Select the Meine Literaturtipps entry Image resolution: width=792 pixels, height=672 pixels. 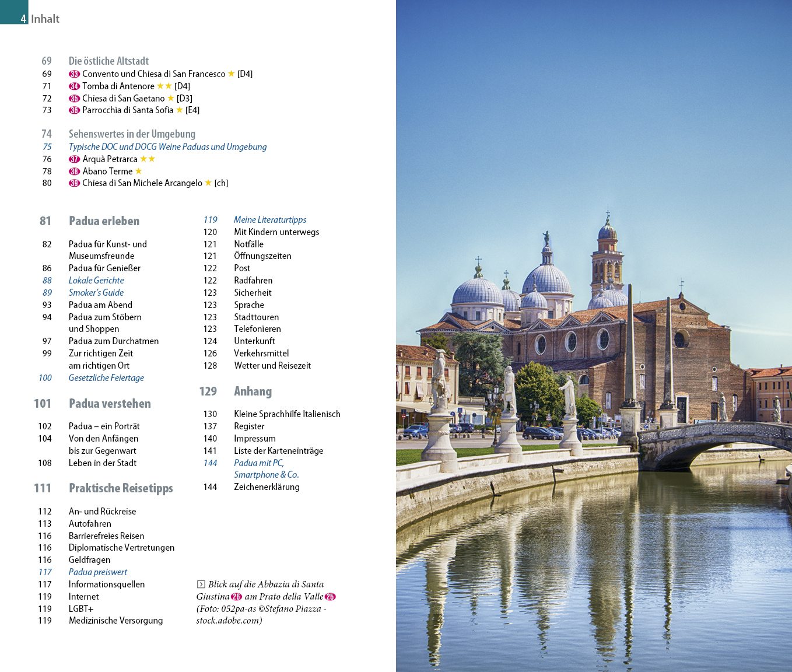point(270,220)
